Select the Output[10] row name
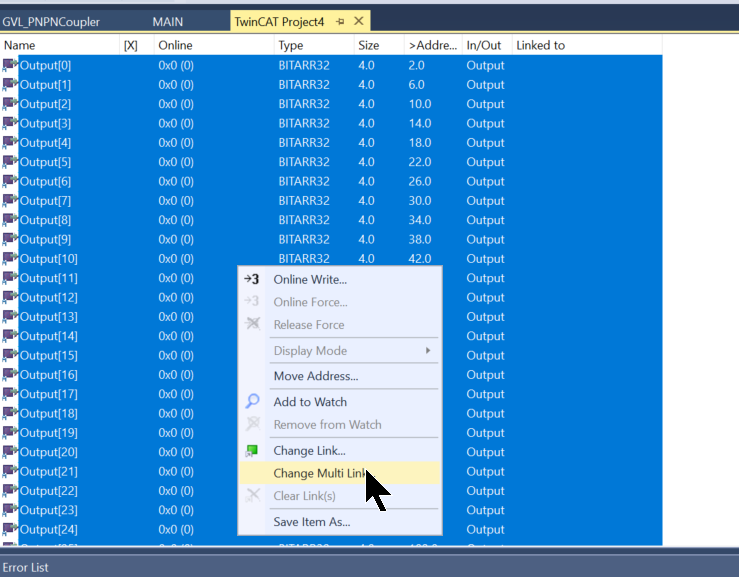This screenshot has height=577, width=739. click(49, 258)
